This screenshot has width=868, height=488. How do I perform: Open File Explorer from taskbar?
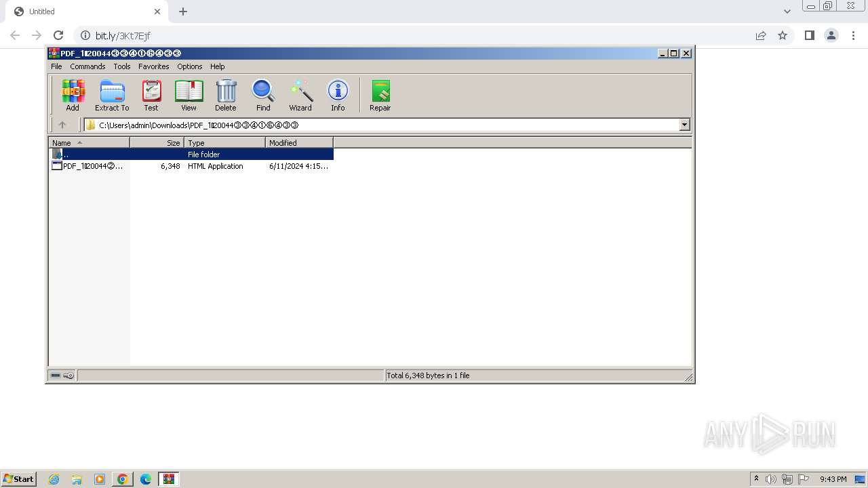tap(77, 479)
